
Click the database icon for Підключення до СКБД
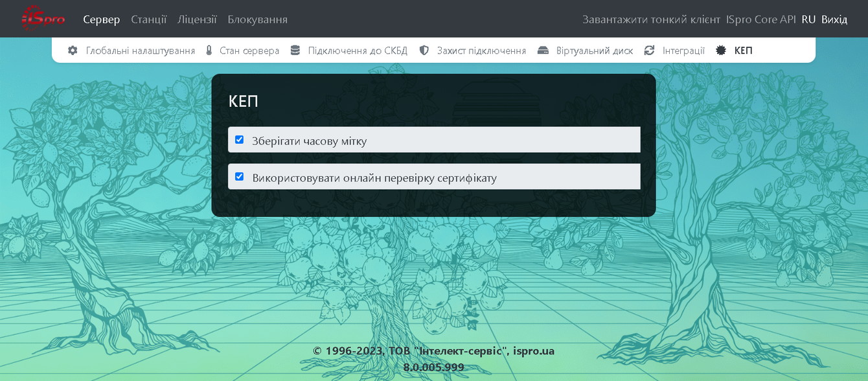pyautogui.click(x=295, y=51)
